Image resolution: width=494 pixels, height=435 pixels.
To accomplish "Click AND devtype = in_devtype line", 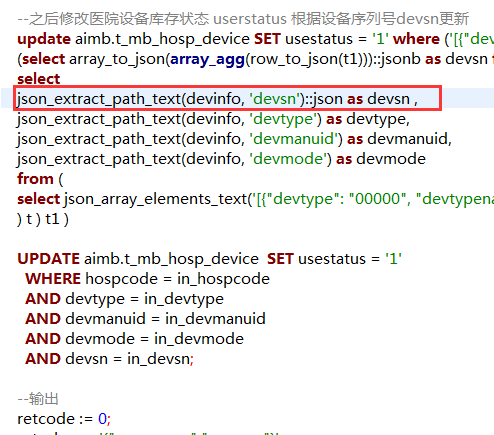I will click(124, 299).
